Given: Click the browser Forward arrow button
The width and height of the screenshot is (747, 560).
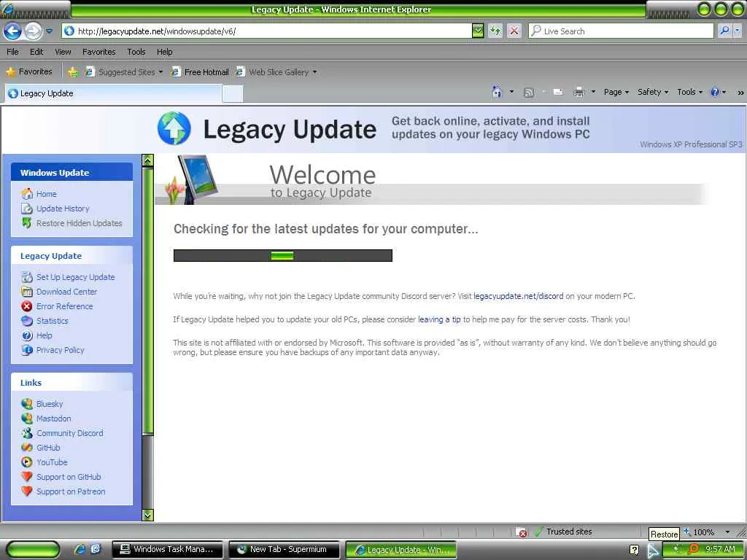Looking at the screenshot, I should (32, 31).
